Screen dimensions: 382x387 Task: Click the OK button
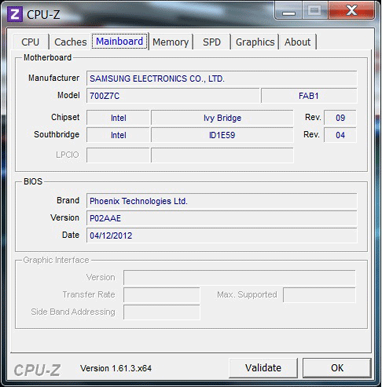click(x=337, y=368)
